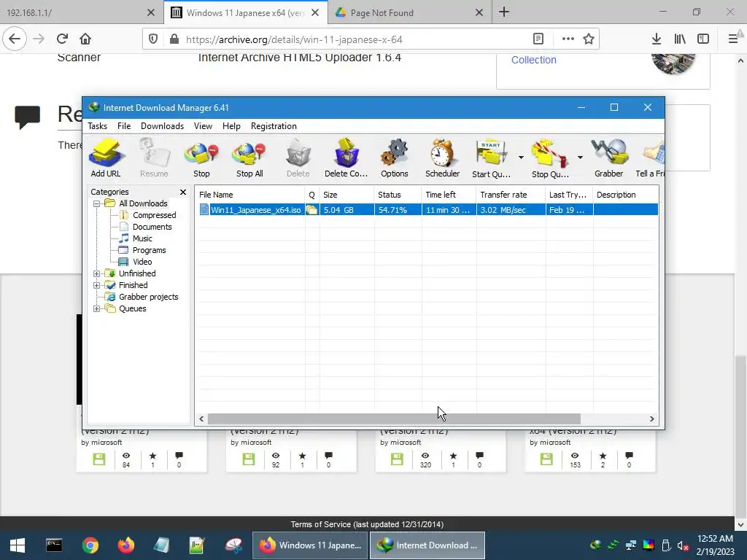Click the horizontal scrollbar thumb in IDM list
747x560 pixels.
pyautogui.click(x=394, y=419)
